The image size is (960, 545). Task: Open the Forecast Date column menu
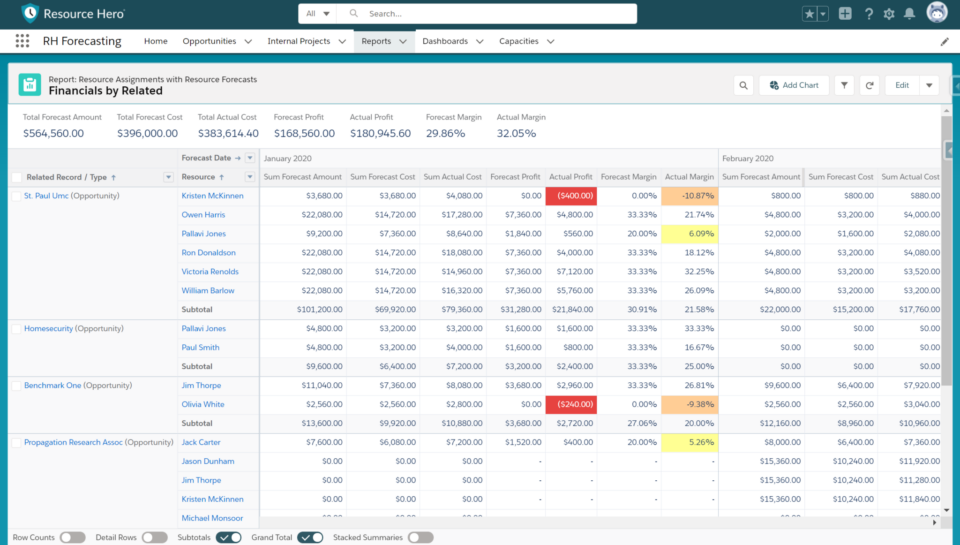(x=250, y=158)
